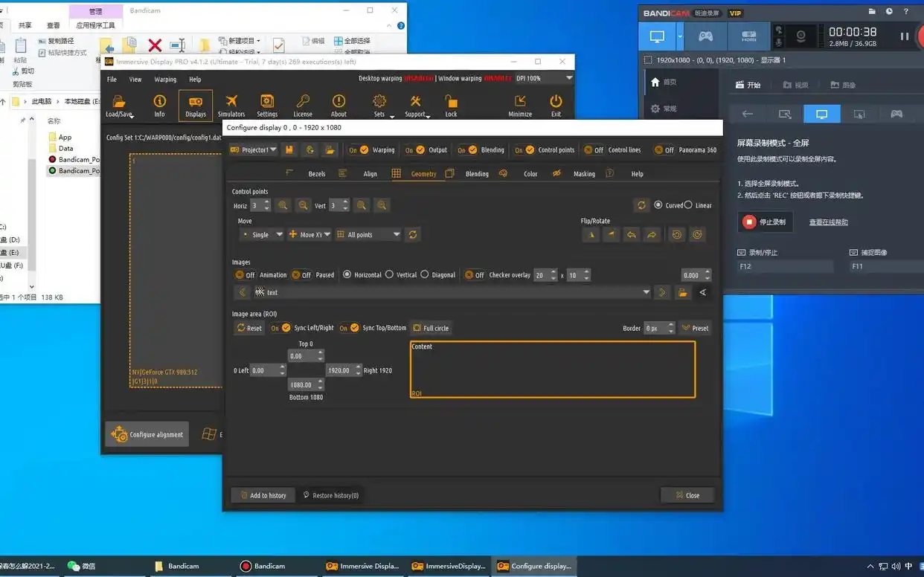Enable the Checker overlay switch
The width and height of the screenshot is (924, 577).
click(475, 274)
